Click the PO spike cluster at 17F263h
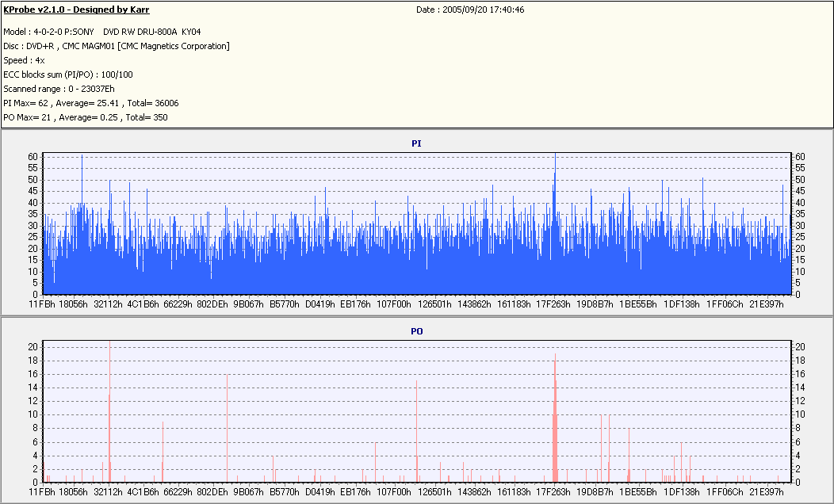834x504 pixels. click(555, 418)
